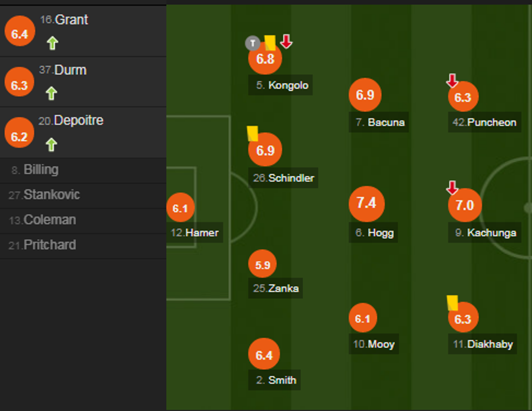Select Billing in the substitutes list
Viewport: 532px width, 411px height.
(x=41, y=170)
